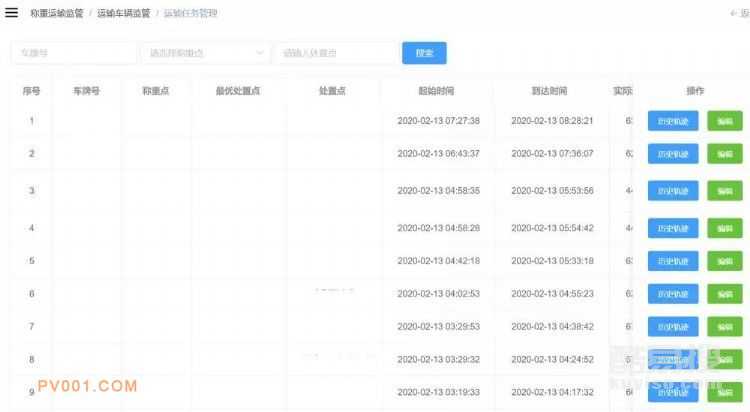This screenshot has width=750, height=412.
Task: View 历史轨迹 for row 2
Action: [x=673, y=154]
